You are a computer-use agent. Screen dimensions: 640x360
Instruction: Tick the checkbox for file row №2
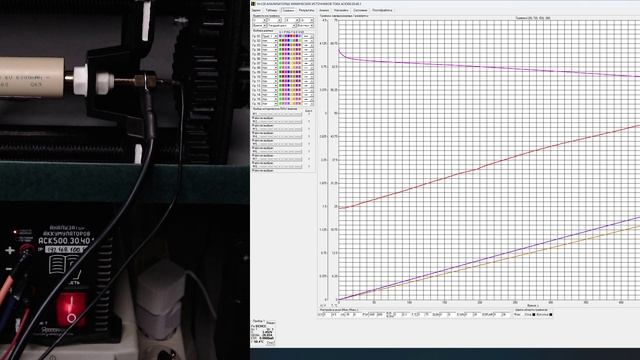coord(309,121)
